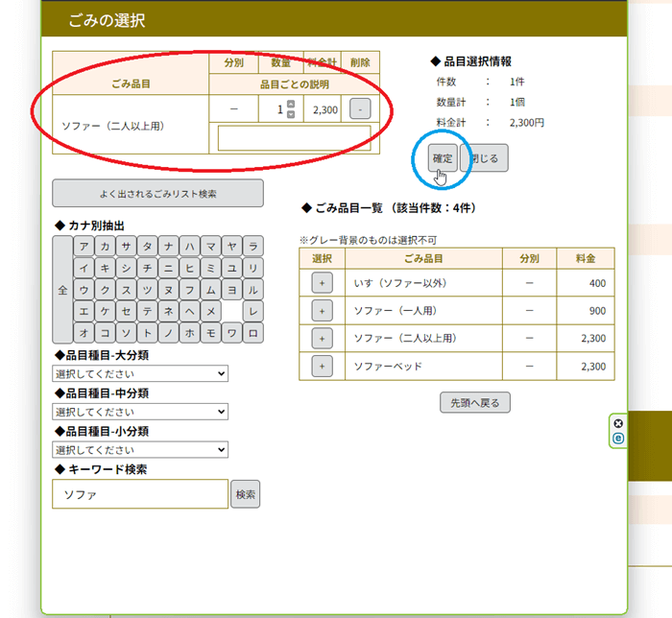Screen dimensions: 672x618
Task: Filter by kana ヤ
Action: [x=232, y=247]
